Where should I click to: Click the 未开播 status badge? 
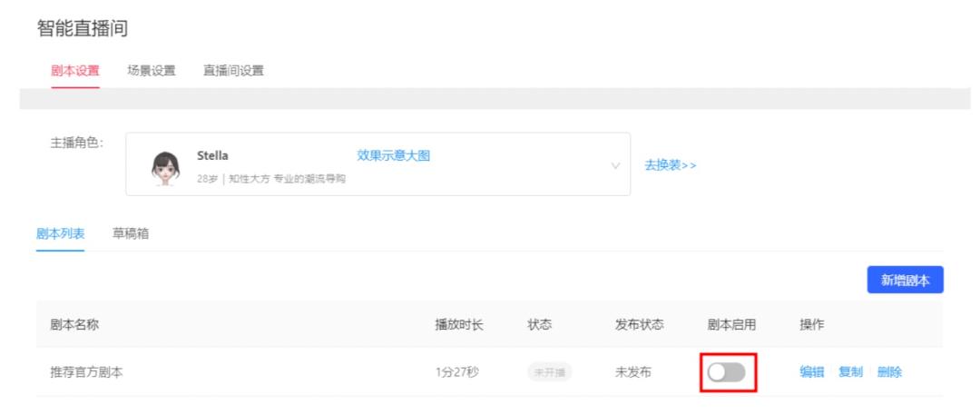[549, 371]
